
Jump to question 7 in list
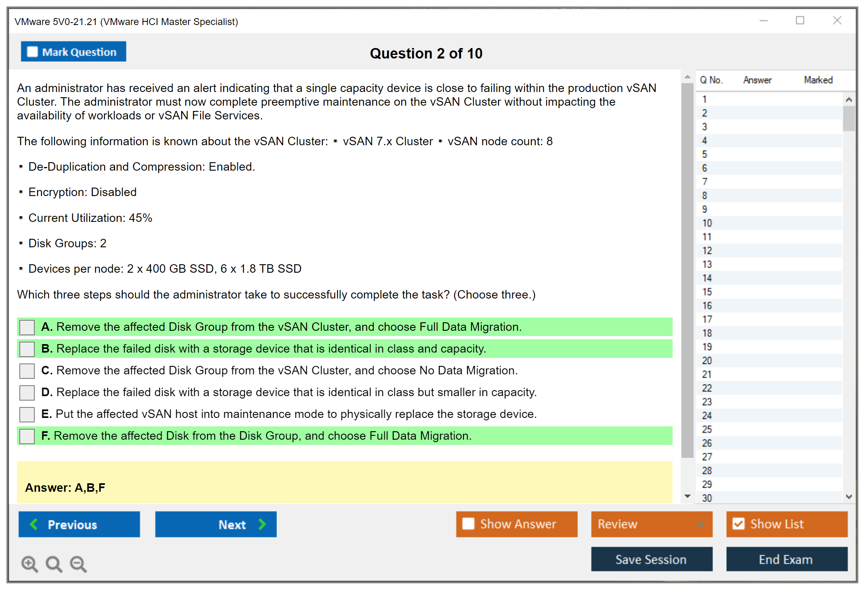point(704,182)
